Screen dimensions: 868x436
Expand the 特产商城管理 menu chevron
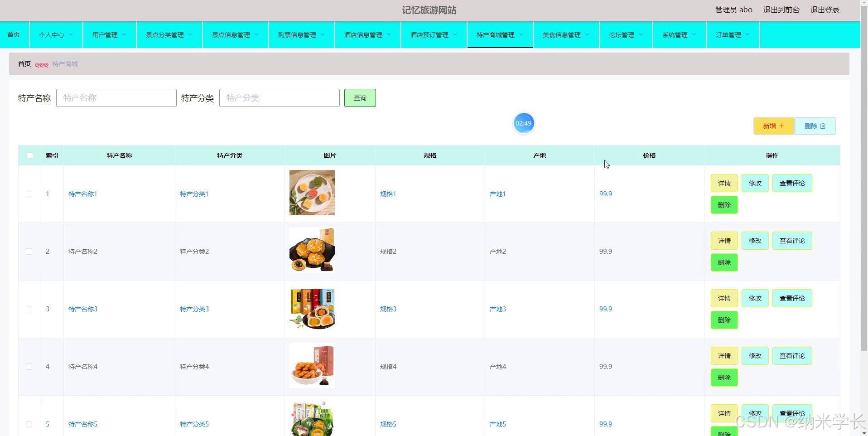click(521, 34)
